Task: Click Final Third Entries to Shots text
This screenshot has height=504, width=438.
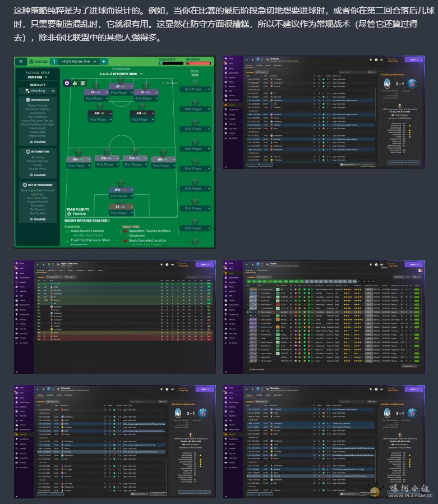Action: point(90,240)
